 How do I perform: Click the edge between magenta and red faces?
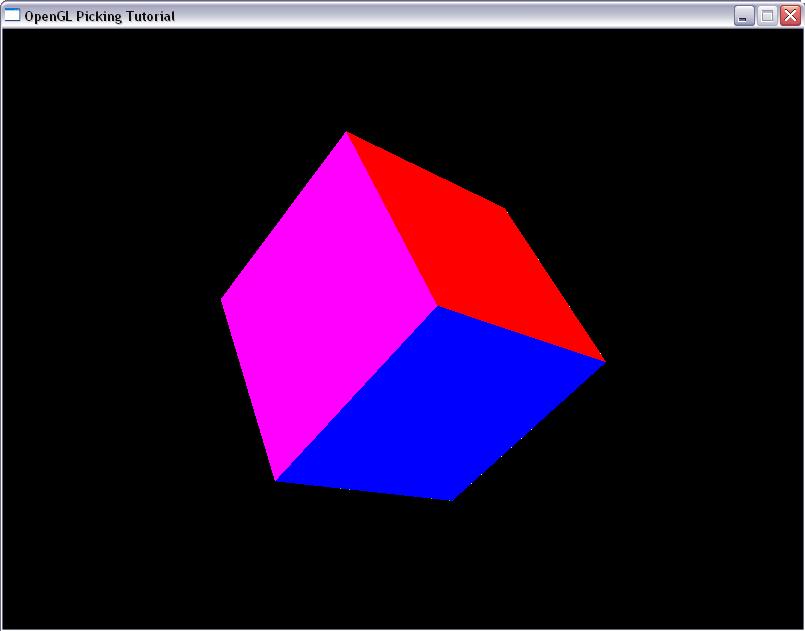coord(392,219)
